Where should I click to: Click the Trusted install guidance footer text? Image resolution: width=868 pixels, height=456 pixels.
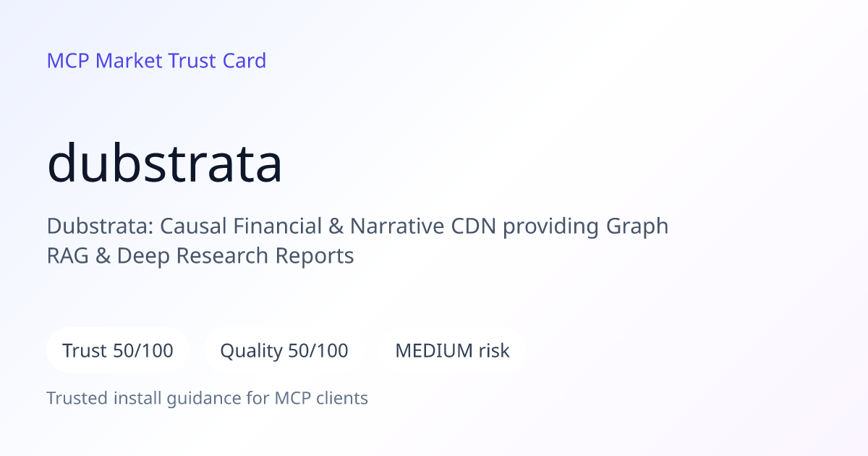208,398
